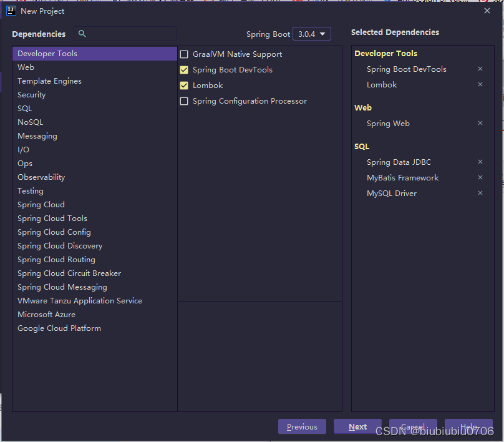Screen dimensions: 504x442
Task: Select the Security category
Action: (x=95, y=95)
